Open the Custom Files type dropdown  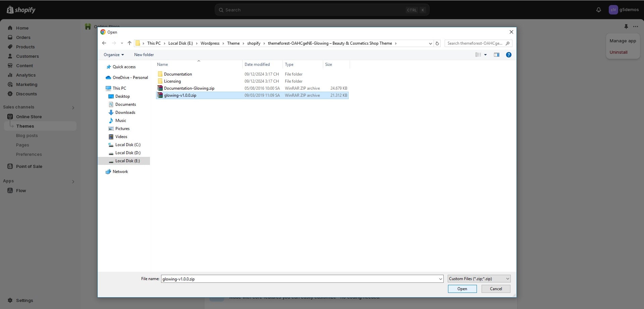pyautogui.click(x=479, y=279)
